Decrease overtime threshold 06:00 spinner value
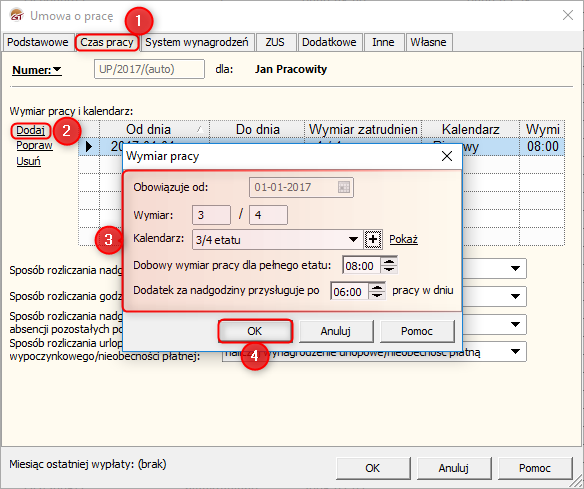Screen dimensions: 584x489 coord(377,295)
